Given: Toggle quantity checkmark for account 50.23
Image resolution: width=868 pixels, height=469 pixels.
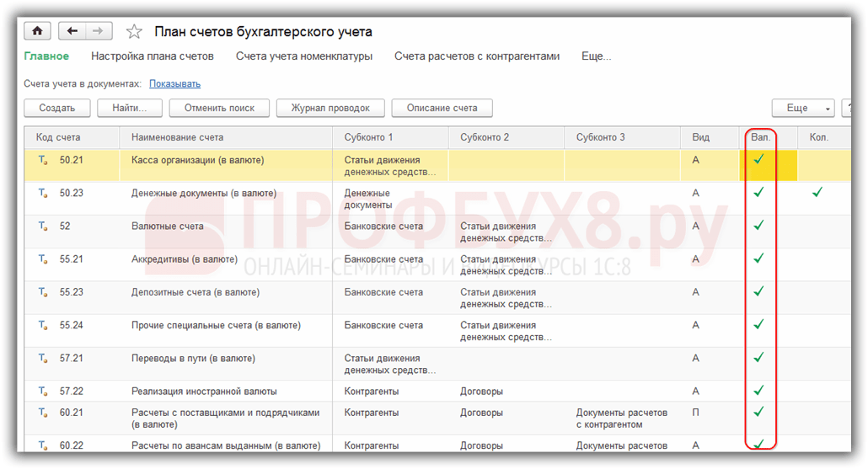Looking at the screenshot, I should [x=817, y=193].
